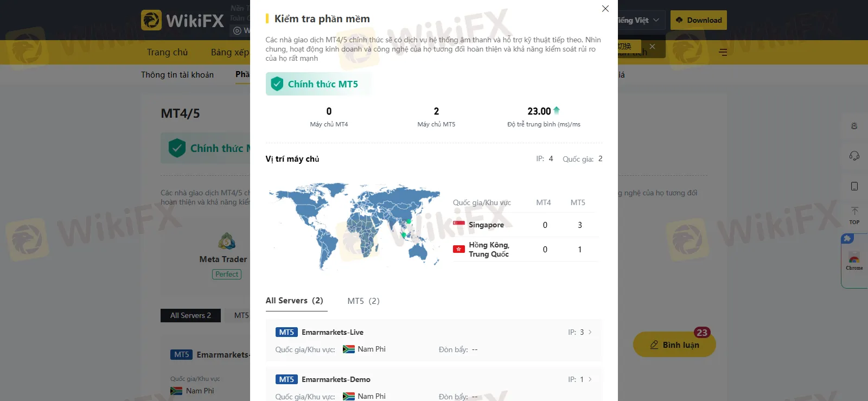Switch to the MT5 (2) tab

point(363,301)
